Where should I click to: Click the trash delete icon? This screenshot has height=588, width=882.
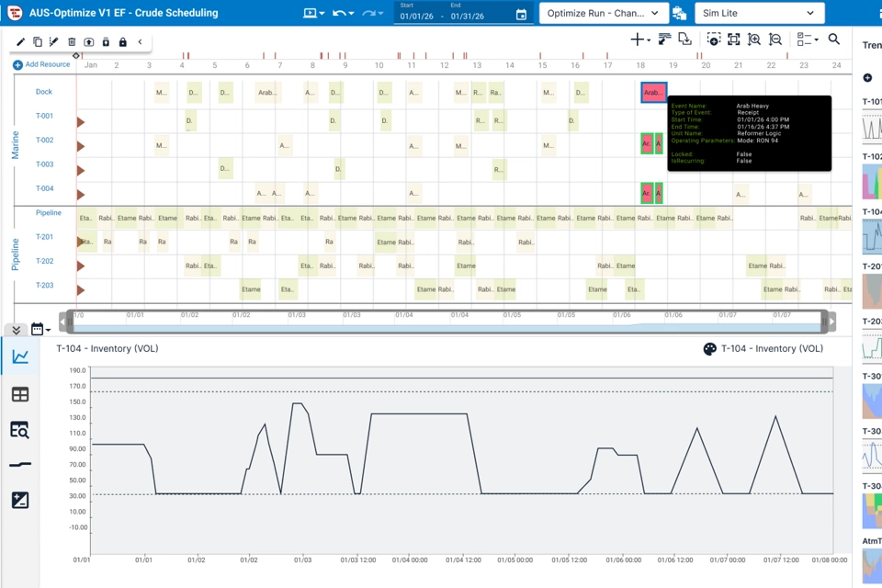coord(72,41)
